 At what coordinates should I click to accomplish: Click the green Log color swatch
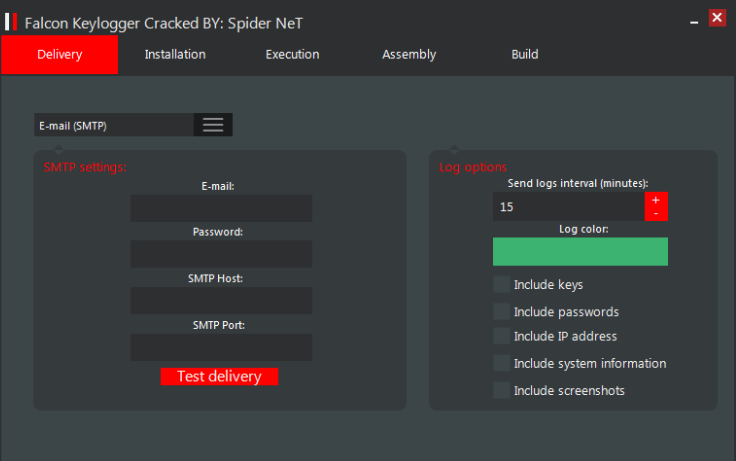point(580,252)
